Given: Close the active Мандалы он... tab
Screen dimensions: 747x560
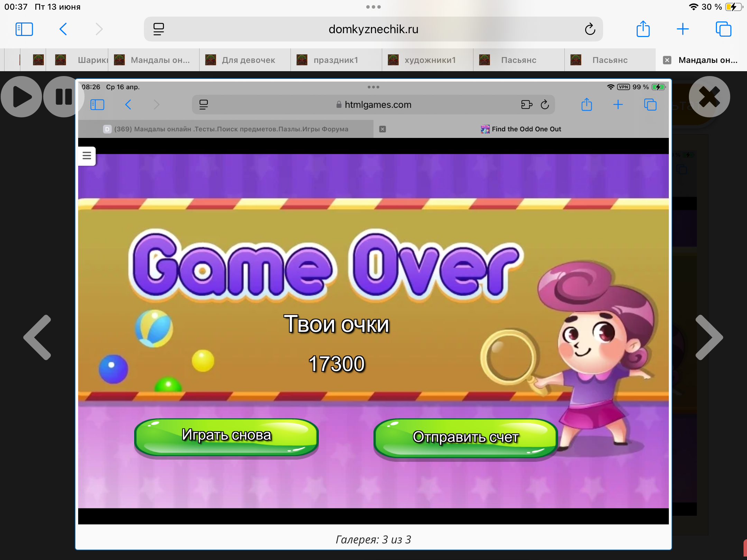Looking at the screenshot, I should (667, 60).
